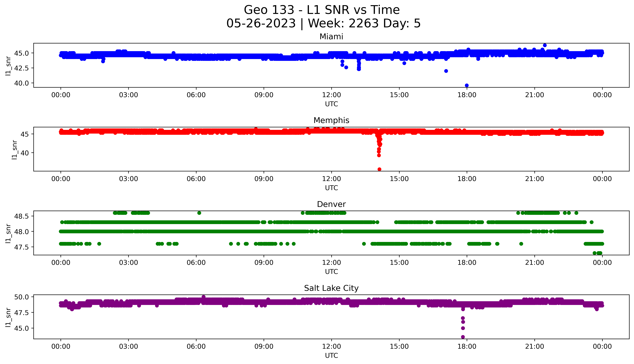Click the purple peak point at 50.0 near 06:20
The image size is (634, 364).
[x=204, y=297]
